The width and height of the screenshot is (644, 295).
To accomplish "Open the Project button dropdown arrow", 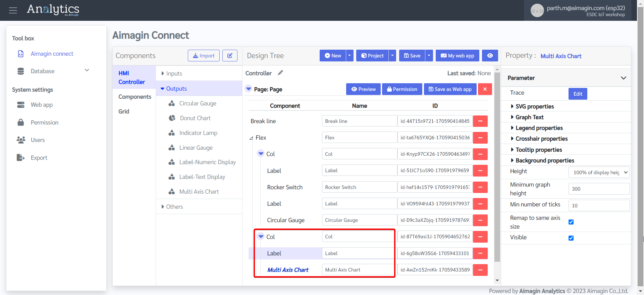I will [x=392, y=56].
